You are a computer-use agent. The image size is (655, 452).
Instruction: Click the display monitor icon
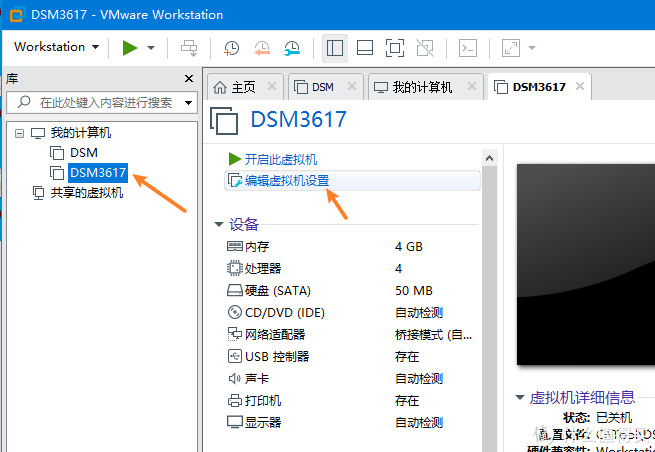pos(235,422)
